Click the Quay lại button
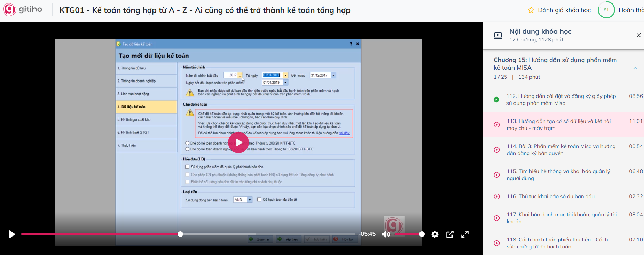 tap(260, 239)
